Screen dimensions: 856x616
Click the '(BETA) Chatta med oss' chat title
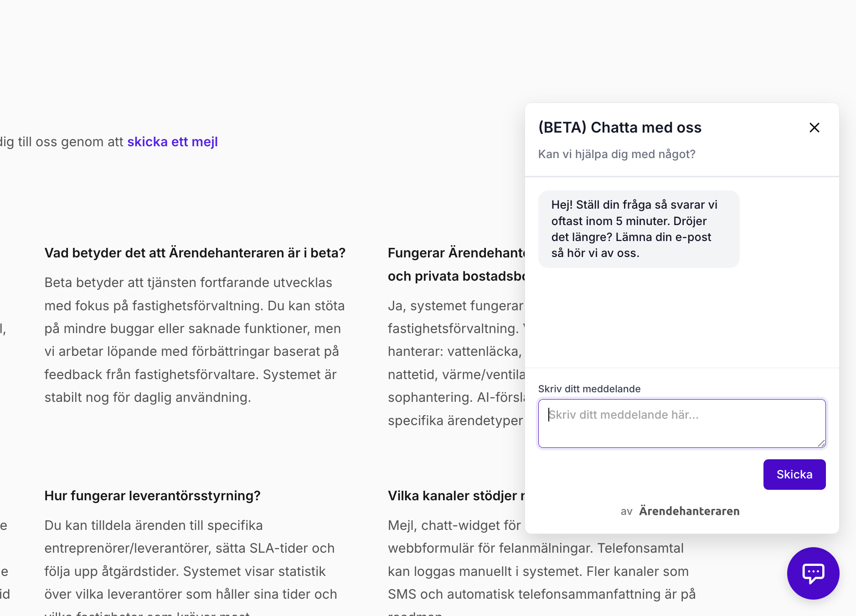[x=619, y=128]
